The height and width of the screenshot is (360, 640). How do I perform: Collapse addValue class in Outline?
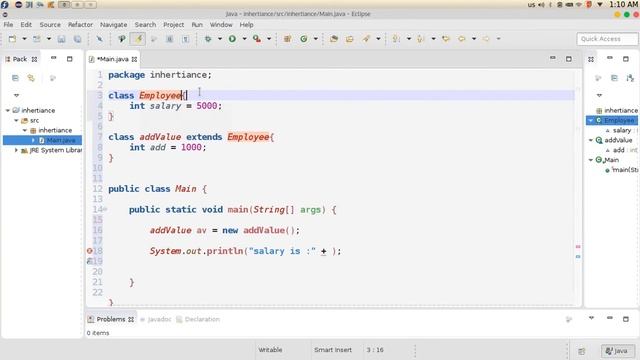[591, 140]
